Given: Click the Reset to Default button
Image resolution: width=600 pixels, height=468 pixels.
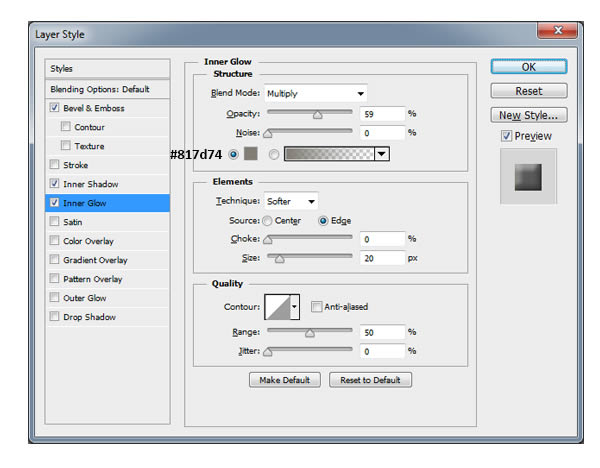Looking at the screenshot, I should point(370,380).
